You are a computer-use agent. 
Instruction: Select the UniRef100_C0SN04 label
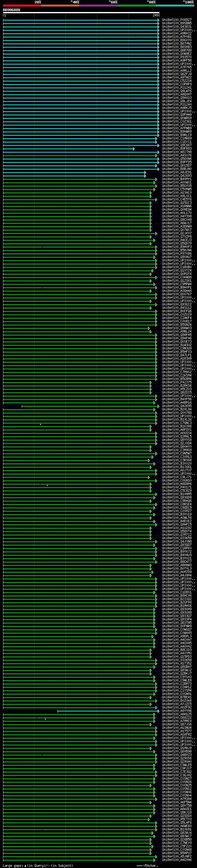pyautogui.click(x=177, y=796)
